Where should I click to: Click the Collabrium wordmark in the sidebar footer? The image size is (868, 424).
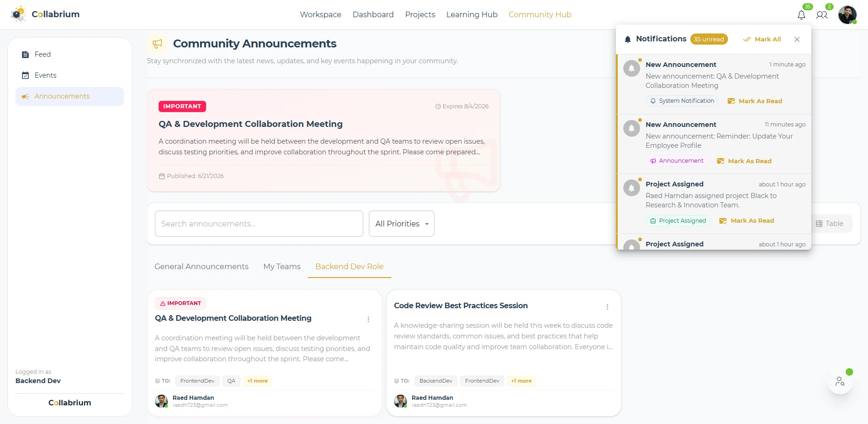coord(70,403)
